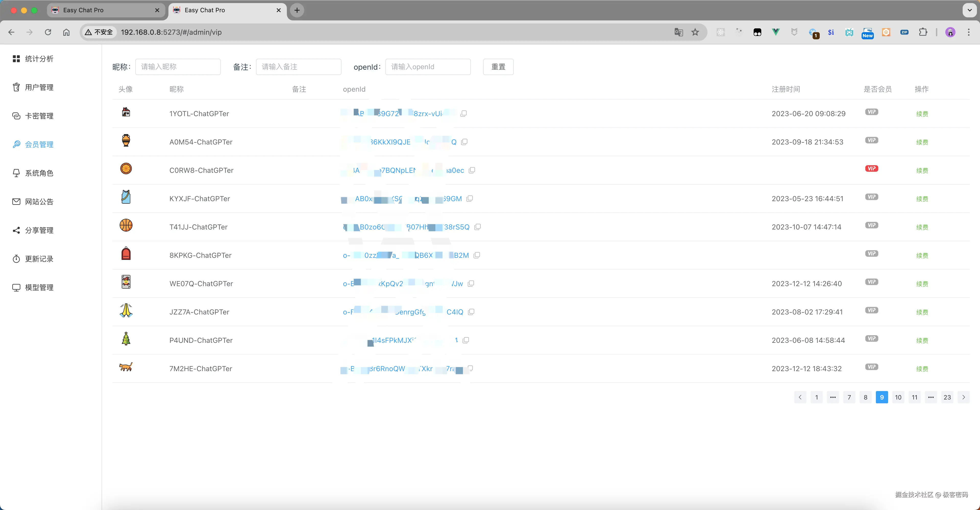Bookmark this page with the star icon
The width and height of the screenshot is (980, 510).
click(x=695, y=32)
